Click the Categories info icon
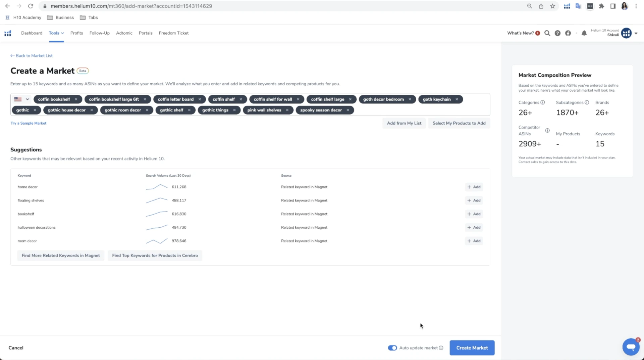644x360 pixels. (543, 102)
